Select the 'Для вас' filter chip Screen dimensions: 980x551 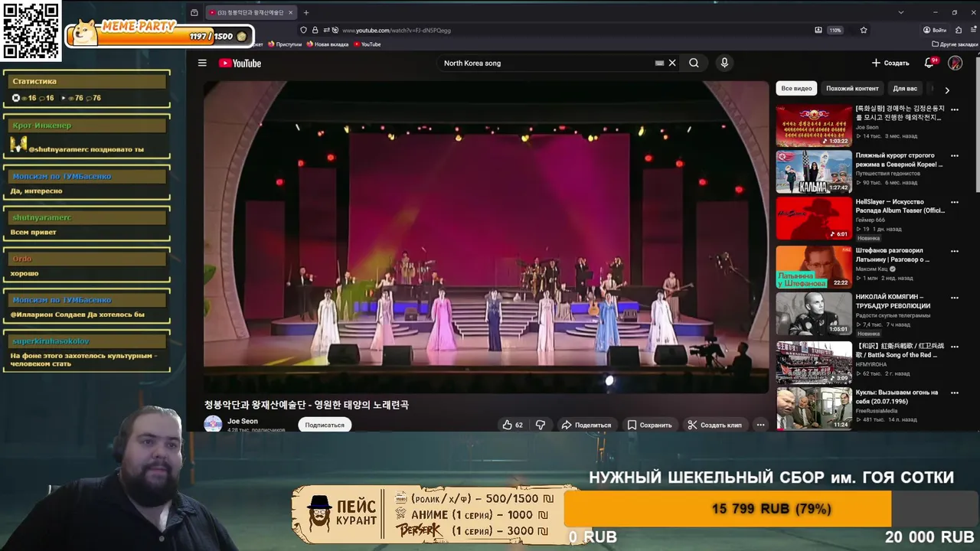[x=905, y=88]
